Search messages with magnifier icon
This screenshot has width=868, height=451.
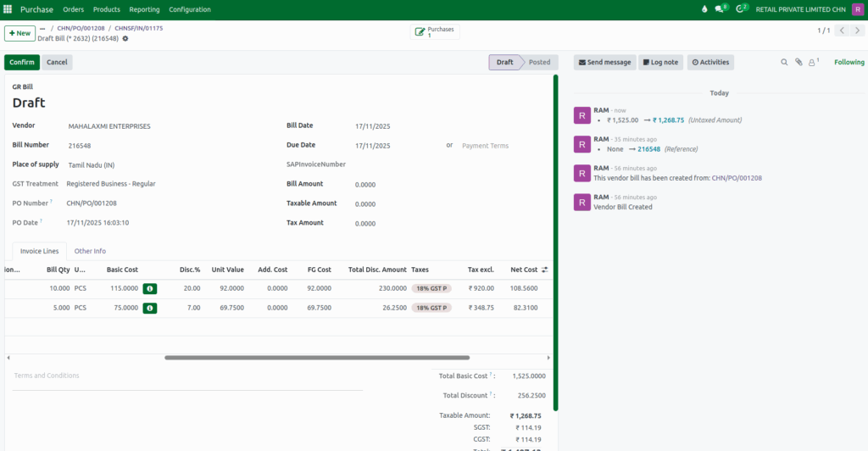click(784, 63)
